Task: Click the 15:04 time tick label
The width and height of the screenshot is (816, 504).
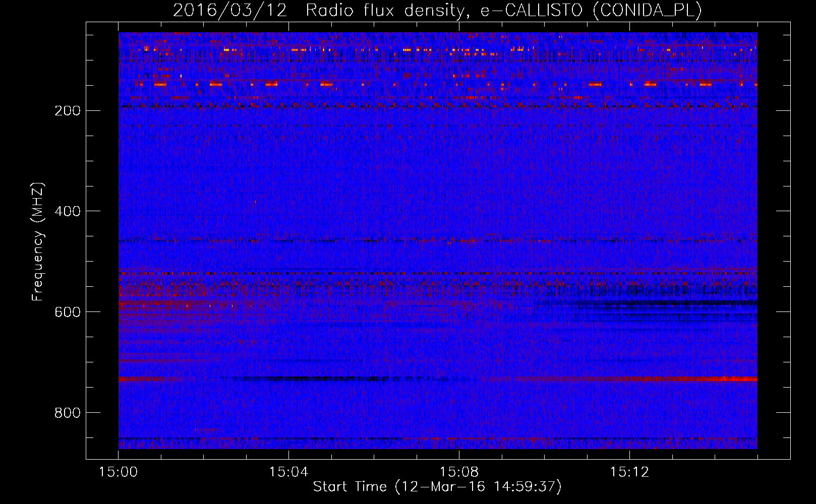Action: [x=288, y=472]
